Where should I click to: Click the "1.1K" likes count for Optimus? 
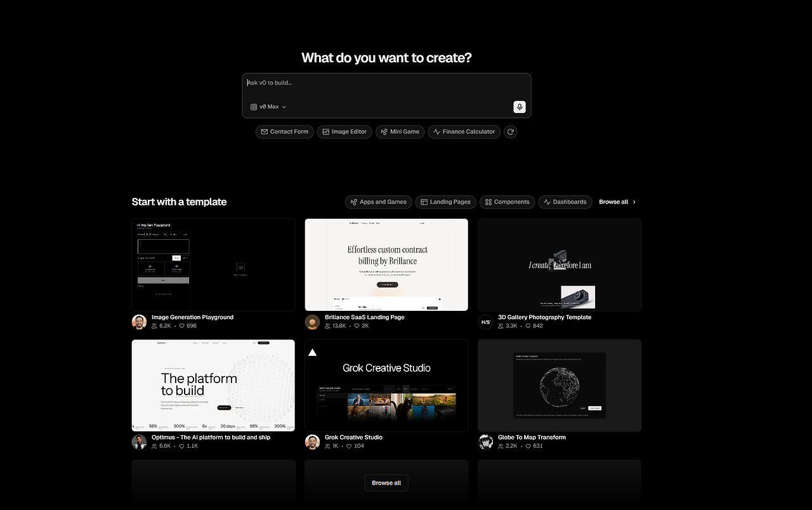192,446
